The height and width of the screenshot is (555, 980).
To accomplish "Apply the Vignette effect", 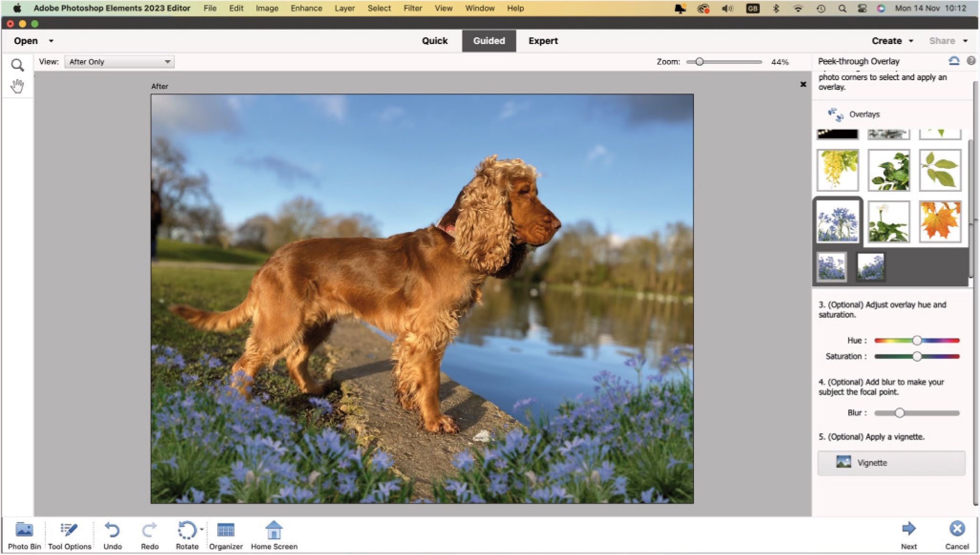I will point(891,462).
